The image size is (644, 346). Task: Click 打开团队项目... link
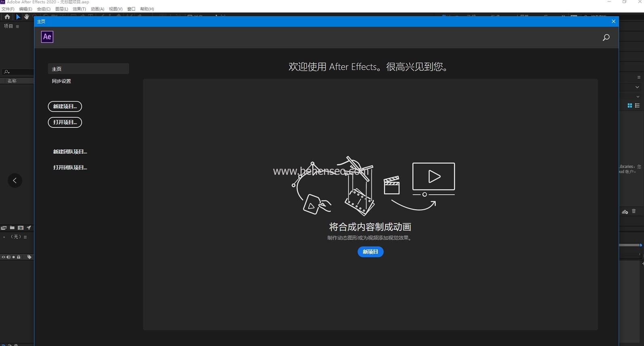point(70,168)
